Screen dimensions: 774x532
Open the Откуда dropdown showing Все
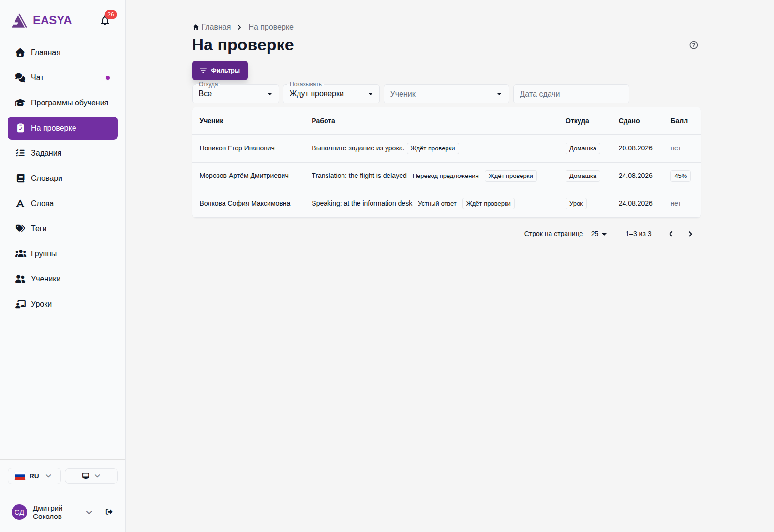coord(236,94)
